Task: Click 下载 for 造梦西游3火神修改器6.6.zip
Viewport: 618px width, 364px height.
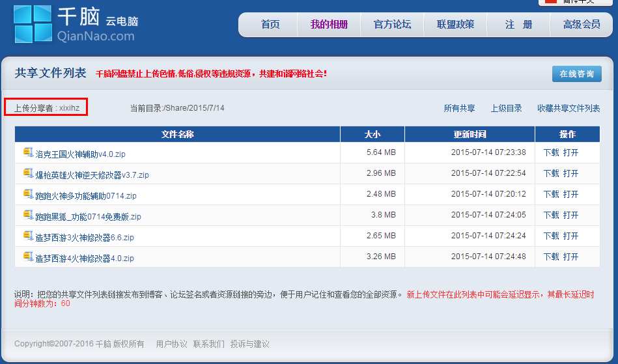Action: click(551, 236)
